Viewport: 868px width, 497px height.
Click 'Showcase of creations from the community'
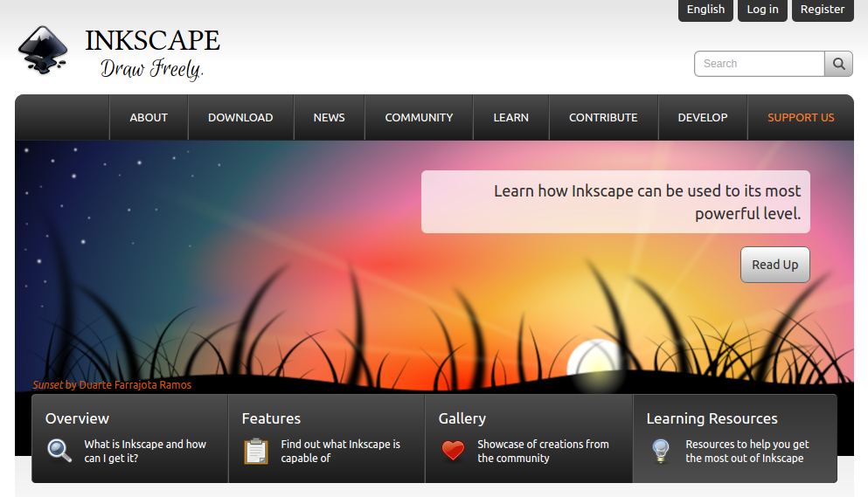(543, 451)
